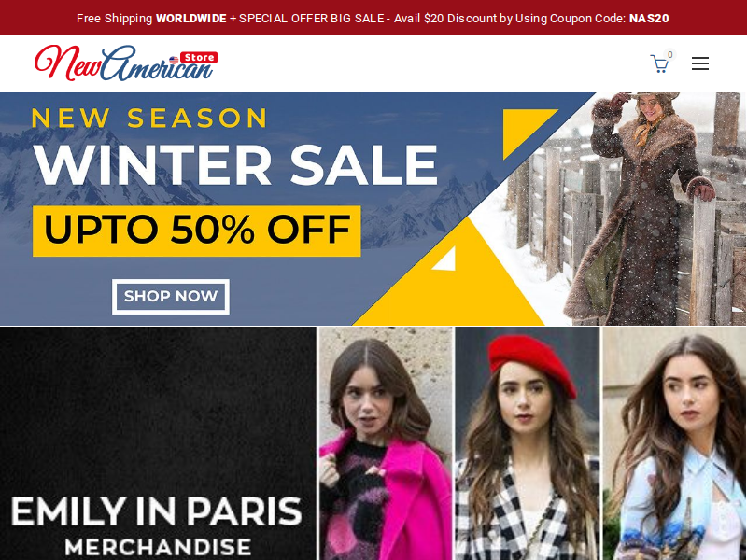
Task: Click the UPTO 50% OFF yellow label
Action: [197, 231]
